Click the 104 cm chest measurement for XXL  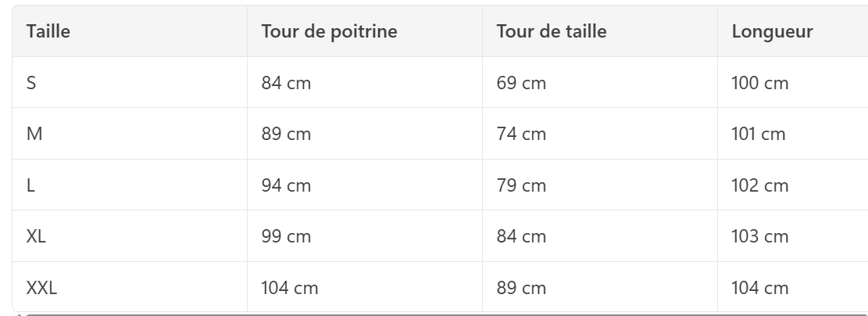tap(365, 287)
